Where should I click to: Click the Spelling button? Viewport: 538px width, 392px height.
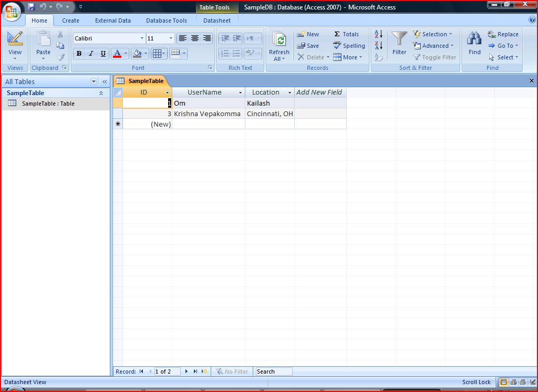click(x=349, y=46)
